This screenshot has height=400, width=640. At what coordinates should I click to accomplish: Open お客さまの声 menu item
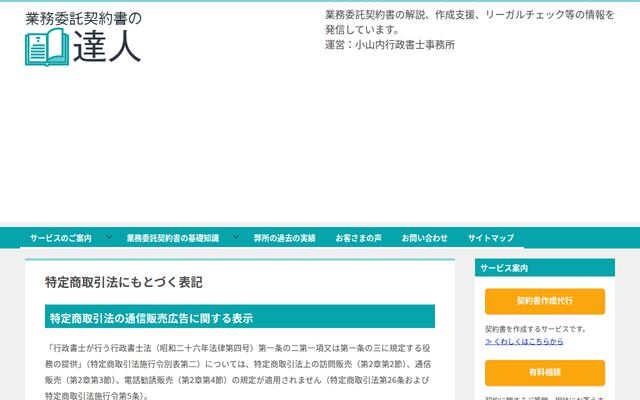[x=358, y=238]
